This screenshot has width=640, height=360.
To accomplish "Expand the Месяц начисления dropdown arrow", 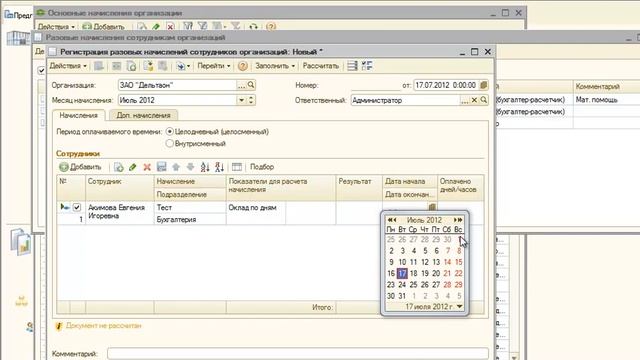I will [x=242, y=100].
